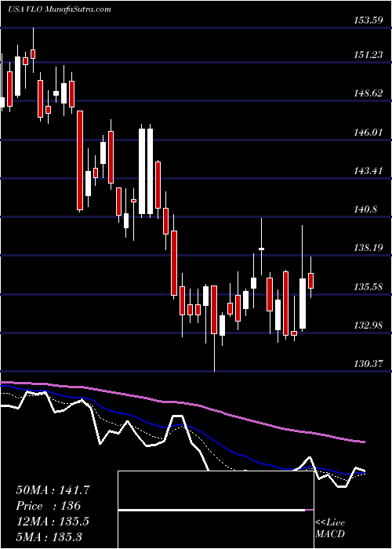
Task: Click the 130.37 price level label
Action: (x=368, y=364)
